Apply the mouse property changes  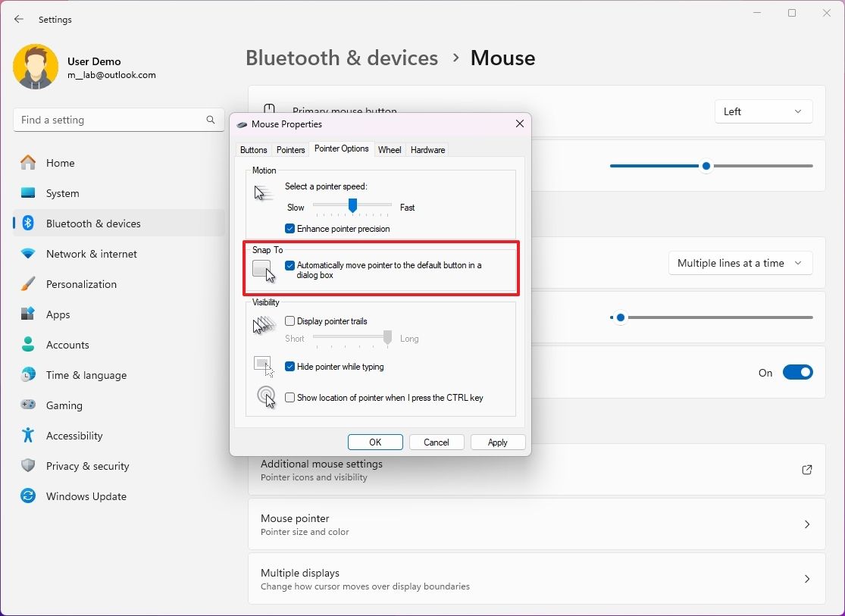coord(497,442)
